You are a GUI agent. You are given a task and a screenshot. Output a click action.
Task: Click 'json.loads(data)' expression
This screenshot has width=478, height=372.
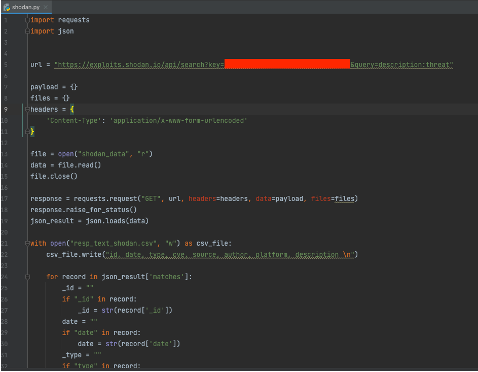point(117,221)
